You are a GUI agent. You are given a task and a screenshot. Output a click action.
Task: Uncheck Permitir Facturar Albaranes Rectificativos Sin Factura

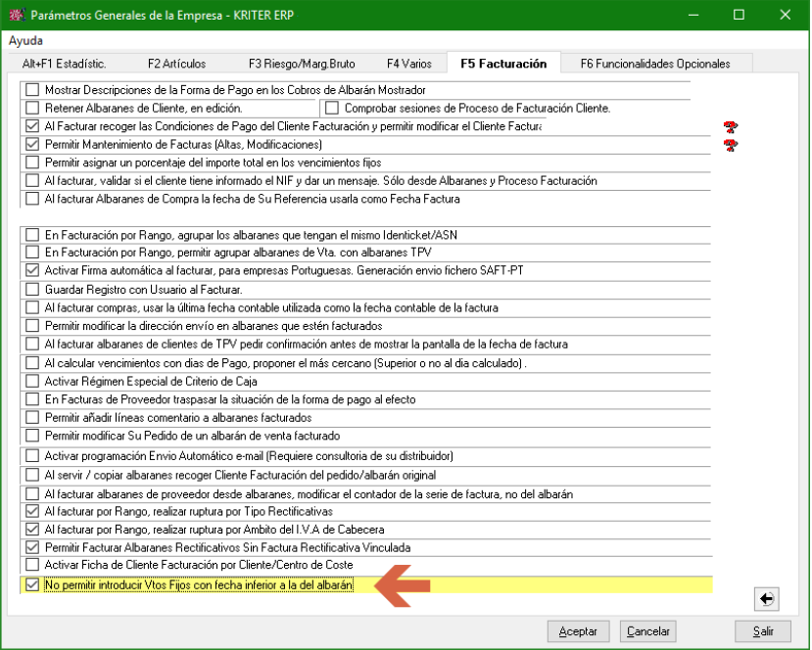click(32, 547)
